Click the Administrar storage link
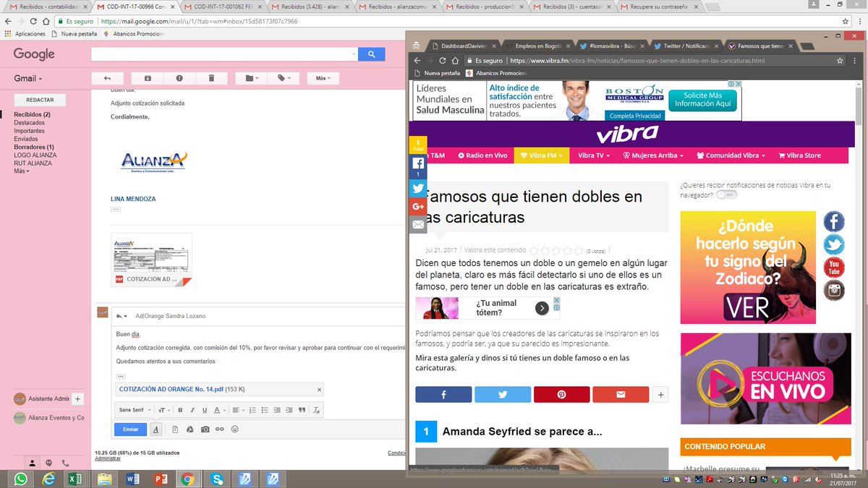This screenshot has width=868, height=488. [x=108, y=458]
